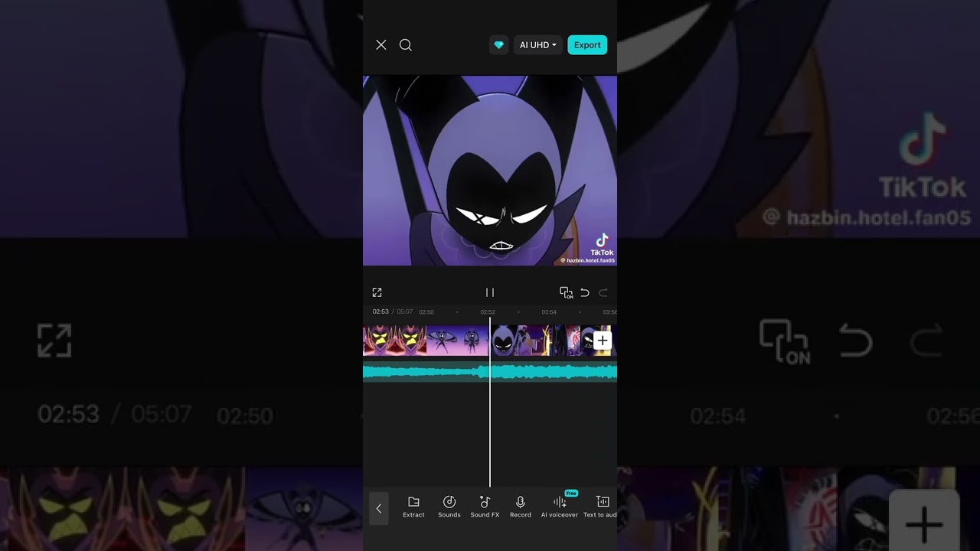Screen dimensions: 980x551
Task: Enter fullscreen preview mode
Action: (x=377, y=292)
